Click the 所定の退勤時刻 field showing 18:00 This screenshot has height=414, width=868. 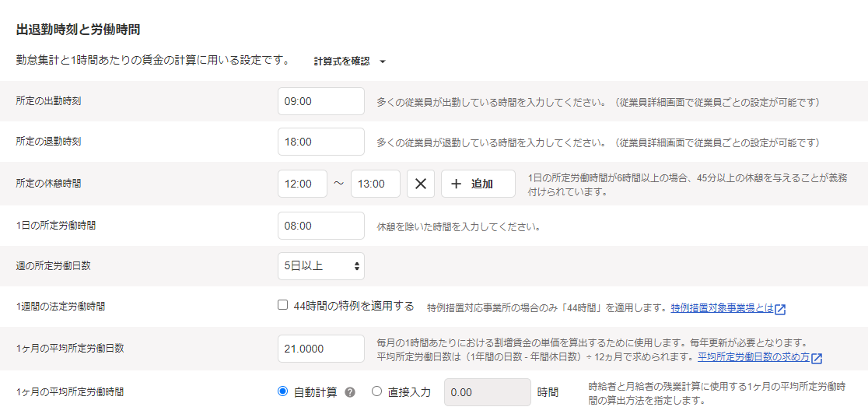[x=320, y=142]
